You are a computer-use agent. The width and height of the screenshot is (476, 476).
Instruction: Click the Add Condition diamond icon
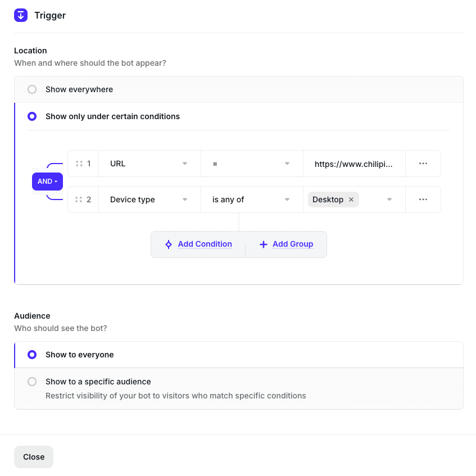pyautogui.click(x=168, y=244)
